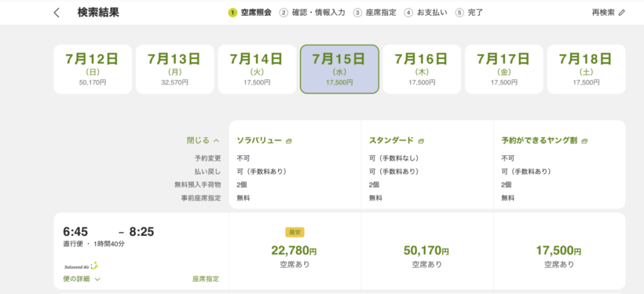Go back using the left arrow icon
The width and height of the screenshot is (644, 294).
pyautogui.click(x=57, y=13)
